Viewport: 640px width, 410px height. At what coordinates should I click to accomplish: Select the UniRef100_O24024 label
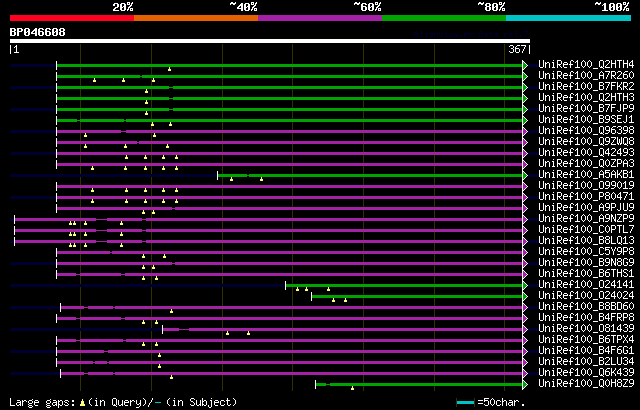pos(586,296)
